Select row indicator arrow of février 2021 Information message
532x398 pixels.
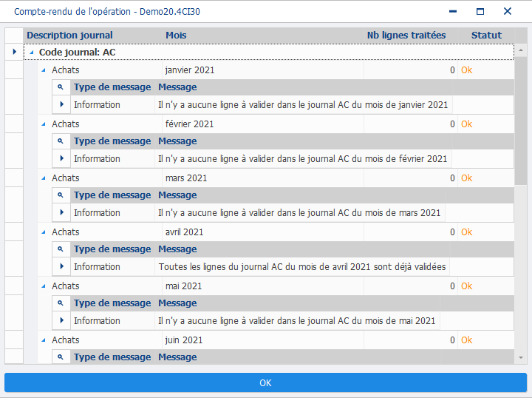pos(62,158)
